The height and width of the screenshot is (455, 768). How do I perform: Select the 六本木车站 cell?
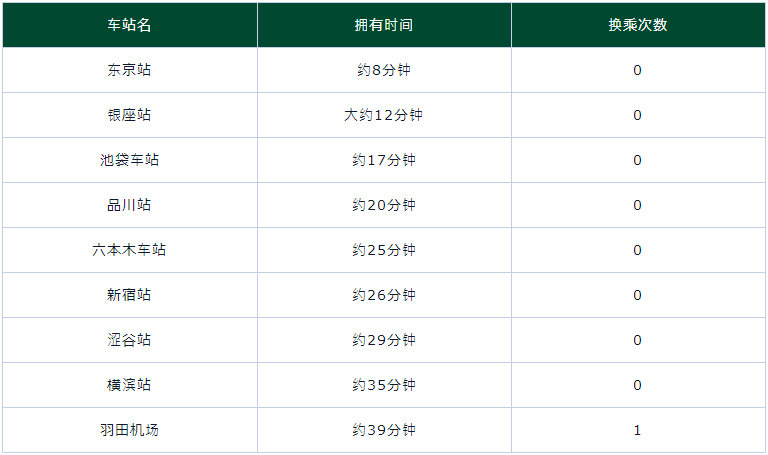(x=129, y=250)
